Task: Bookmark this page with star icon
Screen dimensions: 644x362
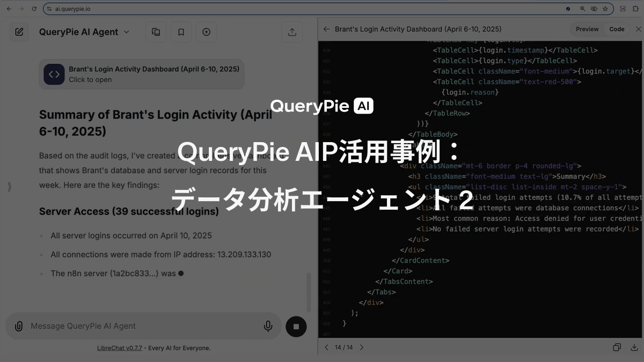Action: (x=605, y=9)
